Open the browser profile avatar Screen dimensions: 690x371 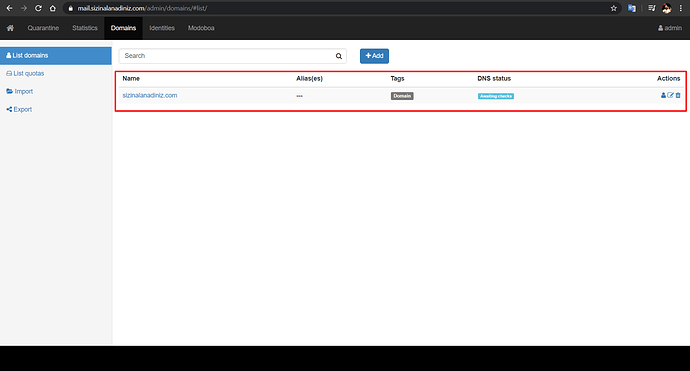click(x=667, y=8)
